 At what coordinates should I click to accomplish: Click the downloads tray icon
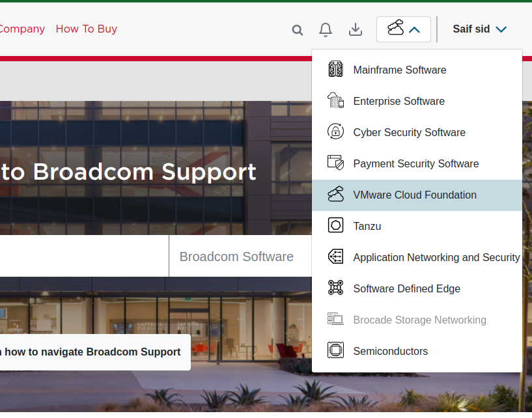click(x=356, y=29)
